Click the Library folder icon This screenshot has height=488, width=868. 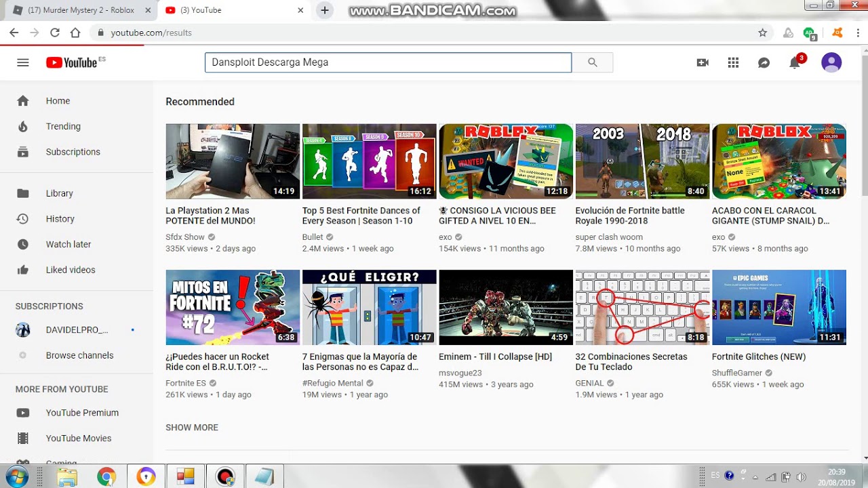(x=23, y=193)
